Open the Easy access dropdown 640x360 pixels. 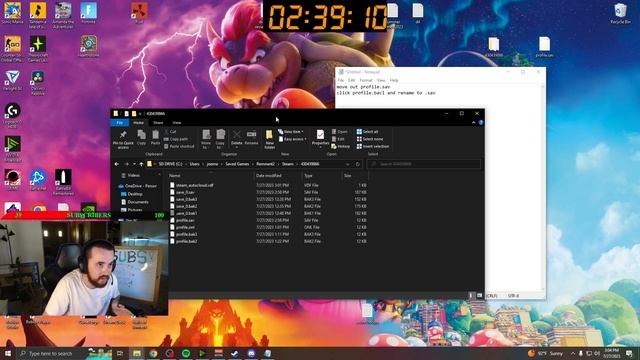pos(292,139)
